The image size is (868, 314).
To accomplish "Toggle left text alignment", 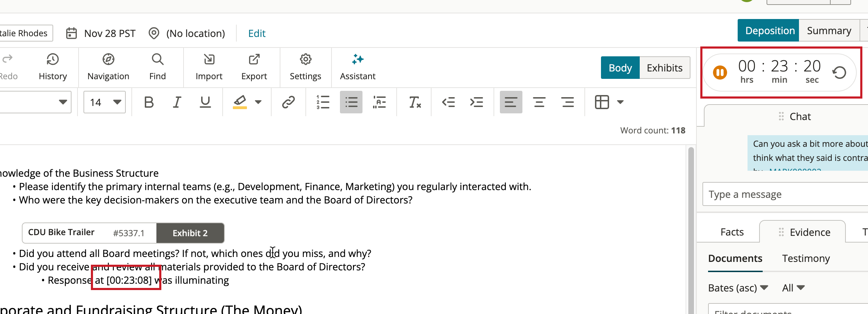I will click(x=511, y=102).
